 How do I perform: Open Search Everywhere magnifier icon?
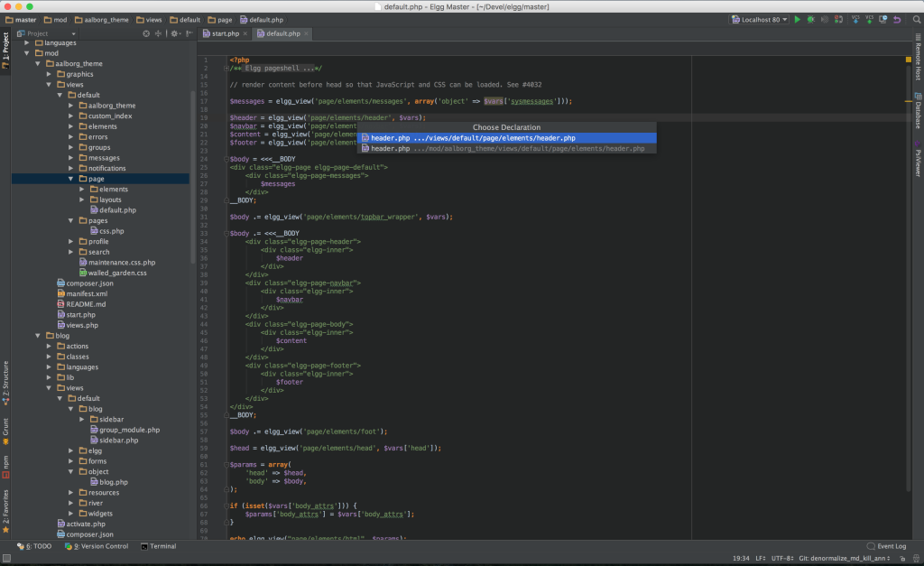pos(917,20)
